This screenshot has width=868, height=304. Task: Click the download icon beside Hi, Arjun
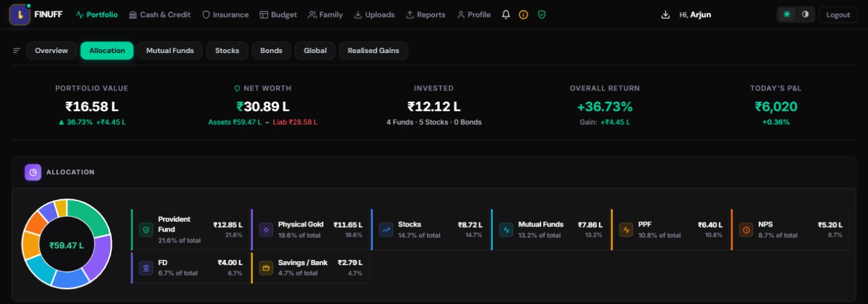pyautogui.click(x=666, y=15)
